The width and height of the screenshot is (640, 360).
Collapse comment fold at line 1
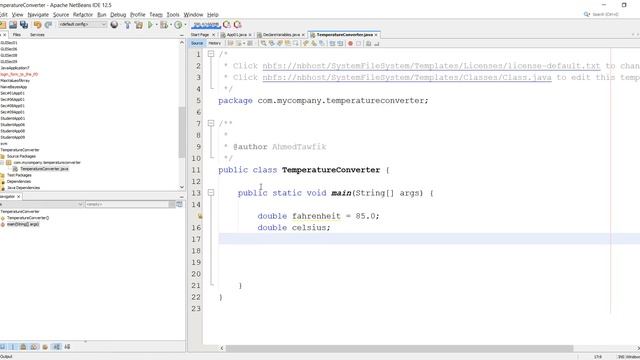(211, 54)
